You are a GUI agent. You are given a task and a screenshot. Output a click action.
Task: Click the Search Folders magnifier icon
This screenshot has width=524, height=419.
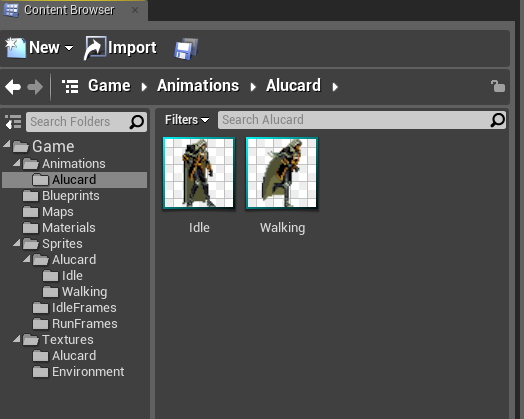click(137, 122)
